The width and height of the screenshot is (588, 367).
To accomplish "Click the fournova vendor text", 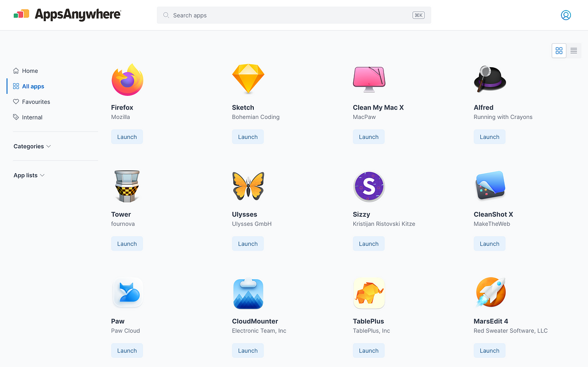I will [123, 224].
